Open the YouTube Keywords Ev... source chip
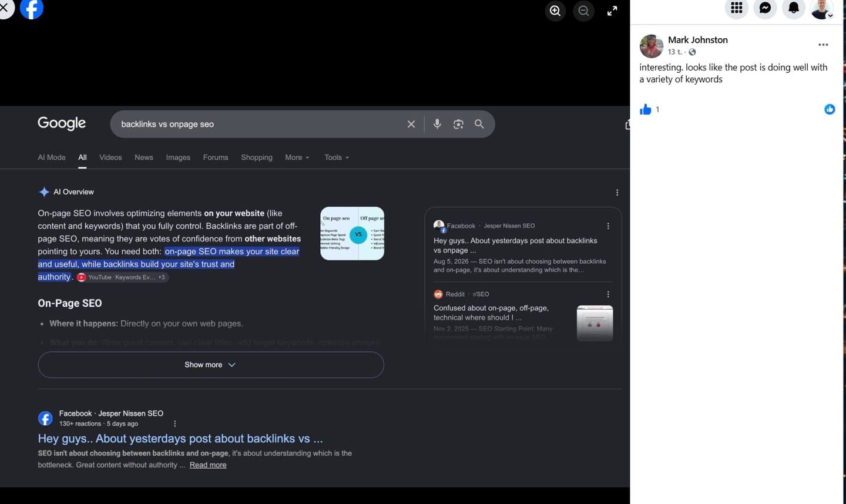Viewport: 846px width, 504px height. [122, 277]
